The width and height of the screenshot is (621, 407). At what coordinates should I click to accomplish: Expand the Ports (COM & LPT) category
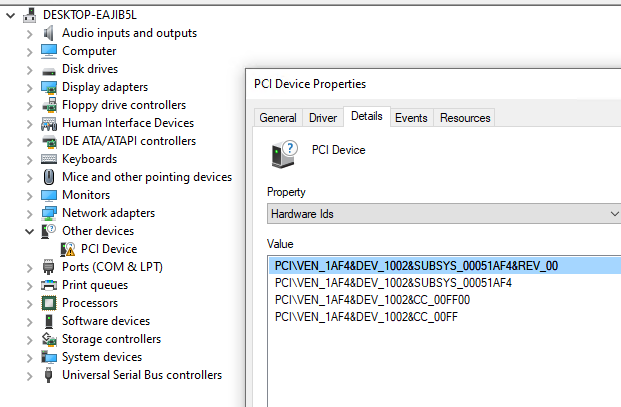pos(29,267)
